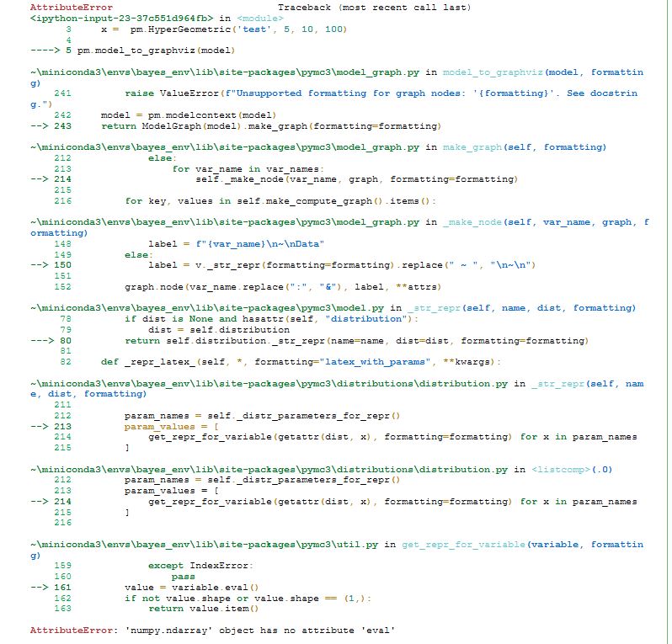Image resolution: width=672 pixels, height=644 pixels.
Task: Click the '_make_node' function name in the frame header
Action: pos(472,222)
